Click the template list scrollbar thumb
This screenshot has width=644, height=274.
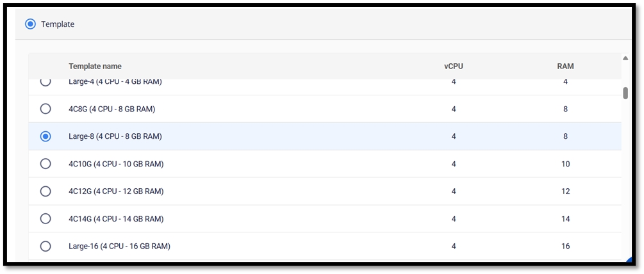625,93
